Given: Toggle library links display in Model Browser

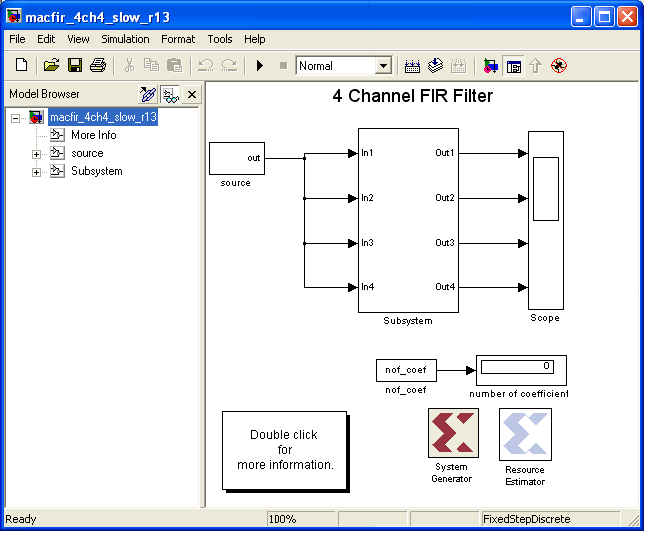Looking at the screenshot, I should (148, 94).
